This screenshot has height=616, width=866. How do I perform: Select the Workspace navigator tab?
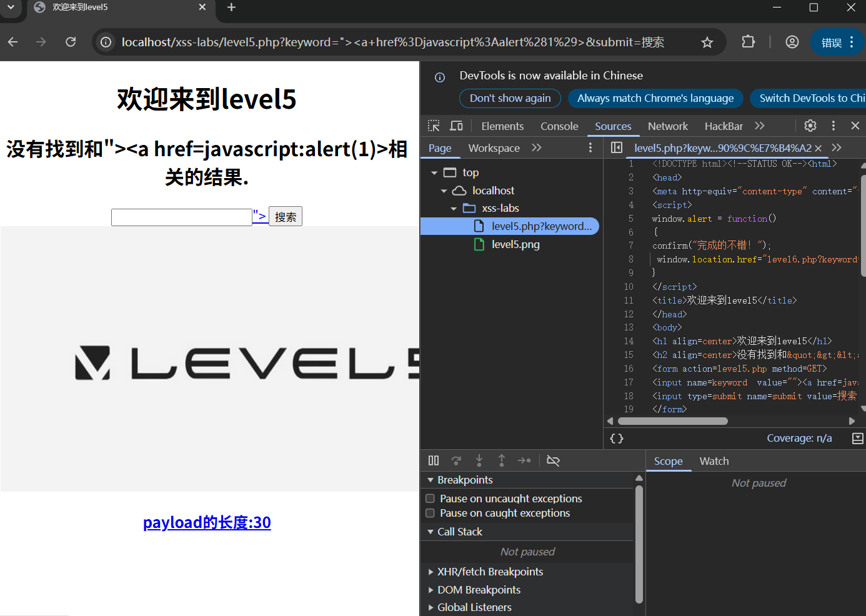494,148
